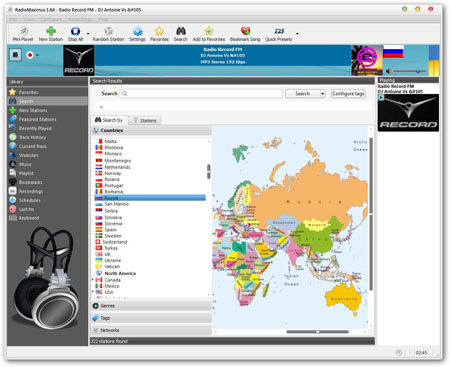Image resolution: width=450 pixels, height=367 pixels.
Task: Click the Random Station toolbar icon
Action: click(x=108, y=31)
